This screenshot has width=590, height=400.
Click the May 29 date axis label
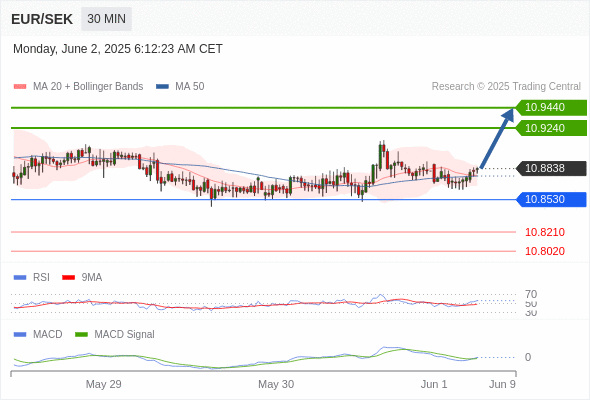[103, 384]
